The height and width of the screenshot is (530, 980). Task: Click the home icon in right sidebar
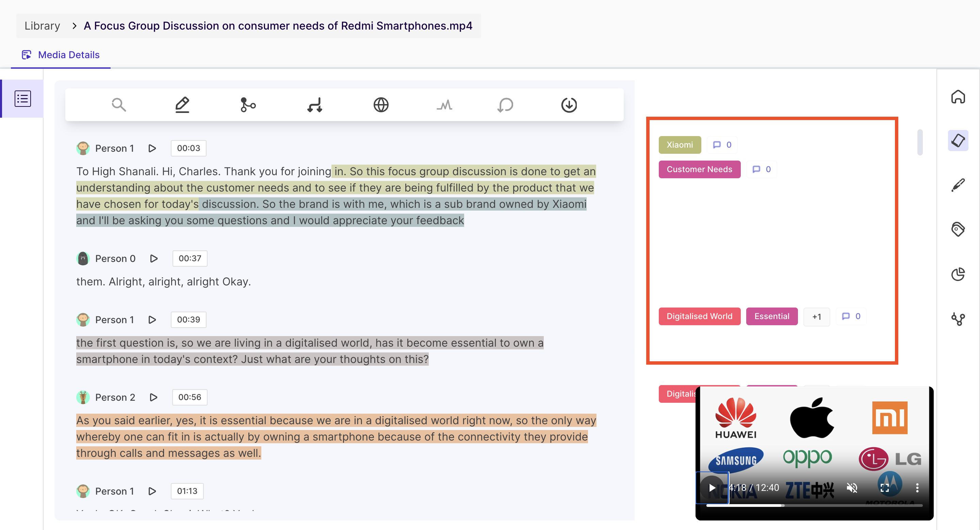pyautogui.click(x=958, y=97)
